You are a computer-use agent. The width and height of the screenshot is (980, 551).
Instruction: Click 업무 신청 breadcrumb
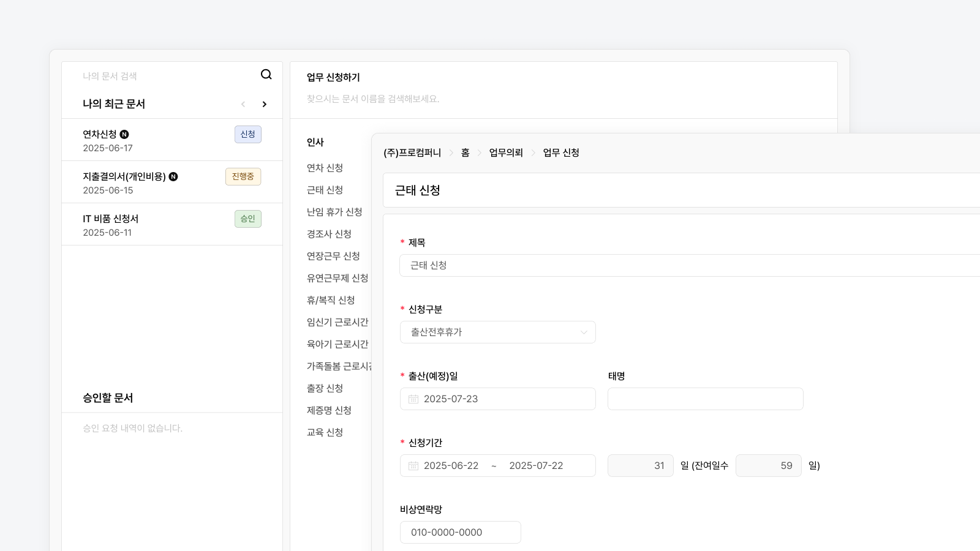click(561, 152)
